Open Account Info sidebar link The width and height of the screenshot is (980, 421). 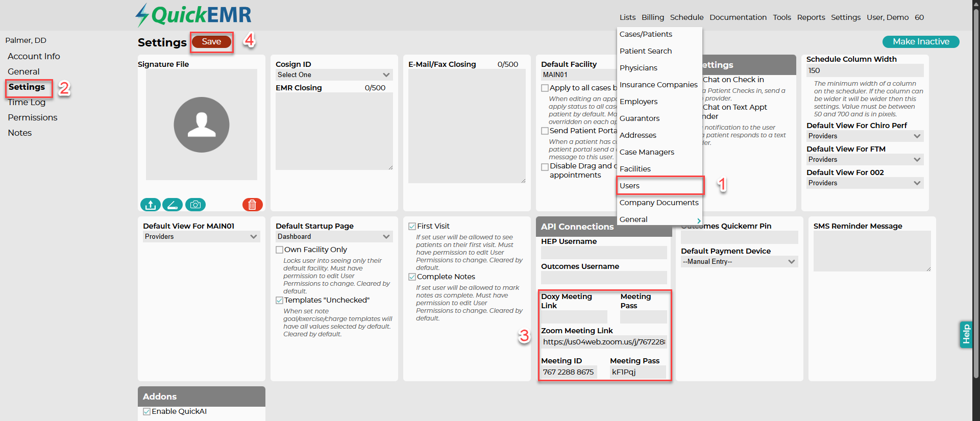(x=34, y=56)
